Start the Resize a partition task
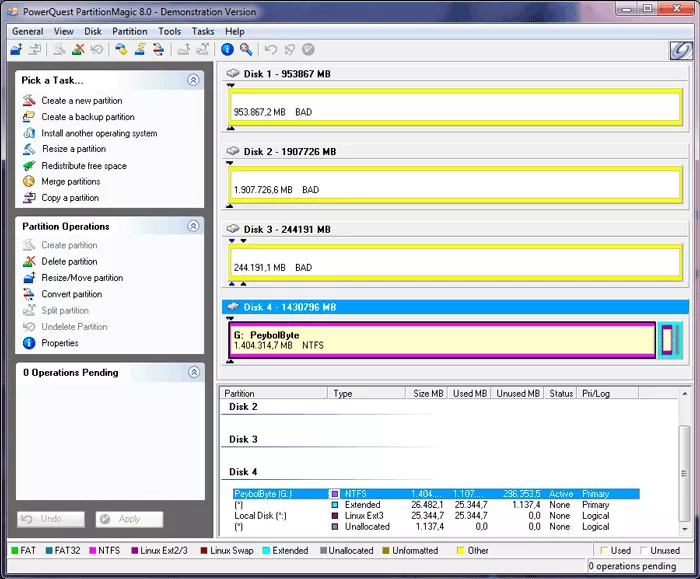Screen dimensions: 700x579 pos(74,149)
